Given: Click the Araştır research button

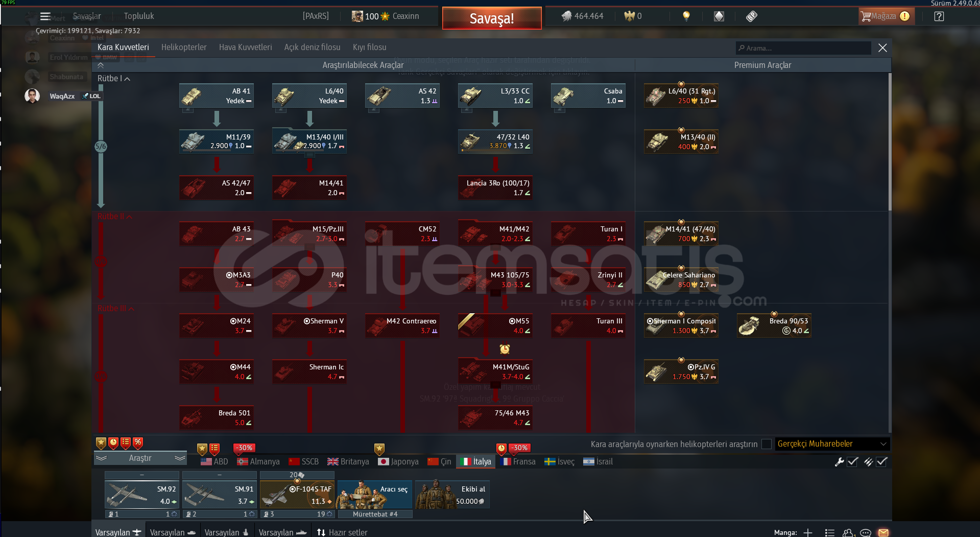Looking at the screenshot, I should [x=140, y=458].
